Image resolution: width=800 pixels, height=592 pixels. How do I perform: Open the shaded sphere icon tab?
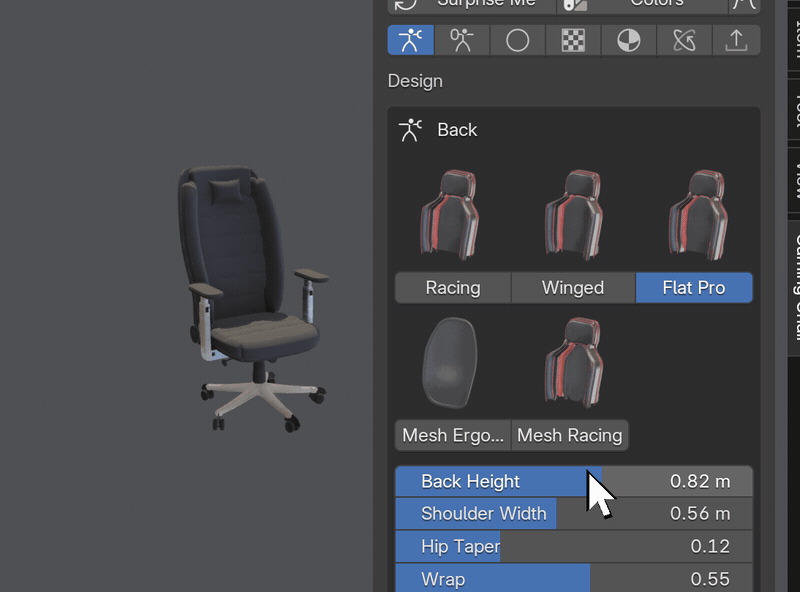tap(629, 40)
